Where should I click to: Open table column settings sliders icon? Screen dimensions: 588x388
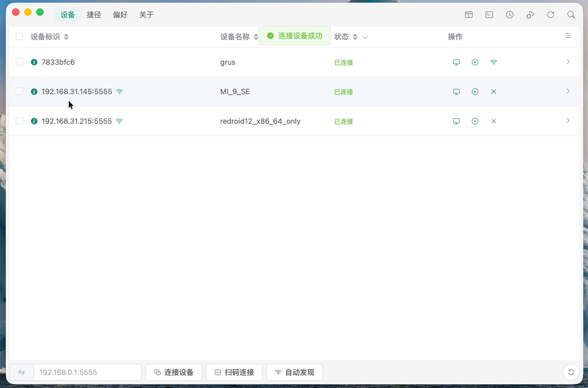point(568,36)
